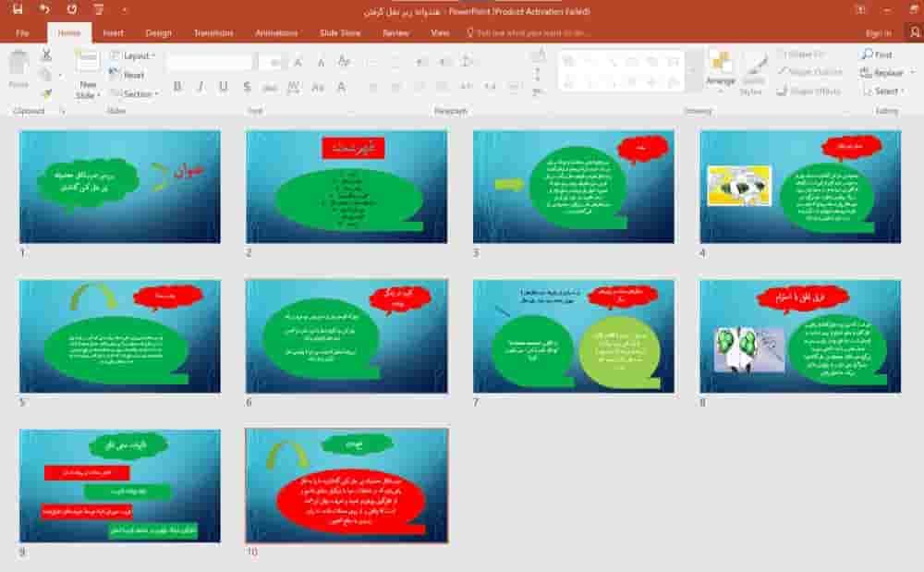Select slide 2 thumbnail
The width and height of the screenshot is (924, 572).
[x=346, y=187]
